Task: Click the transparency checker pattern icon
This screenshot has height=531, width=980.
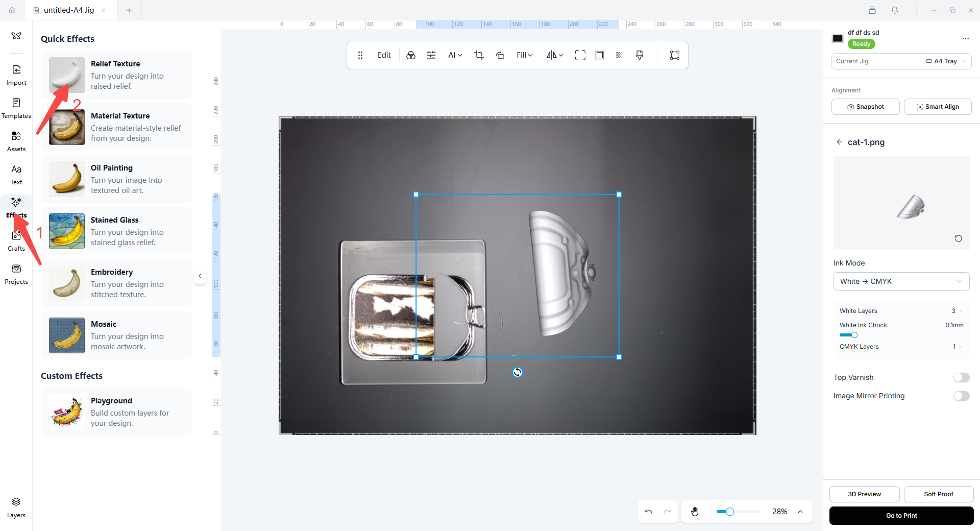Action: [x=619, y=55]
